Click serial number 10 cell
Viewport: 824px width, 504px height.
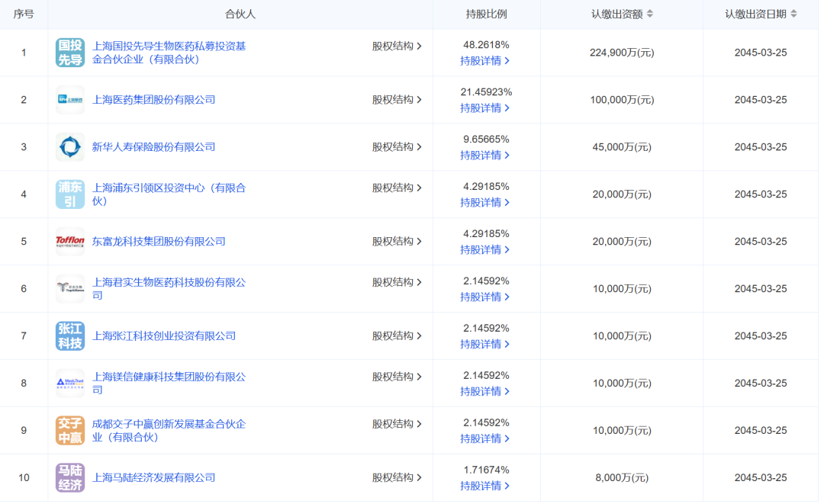coord(24,478)
